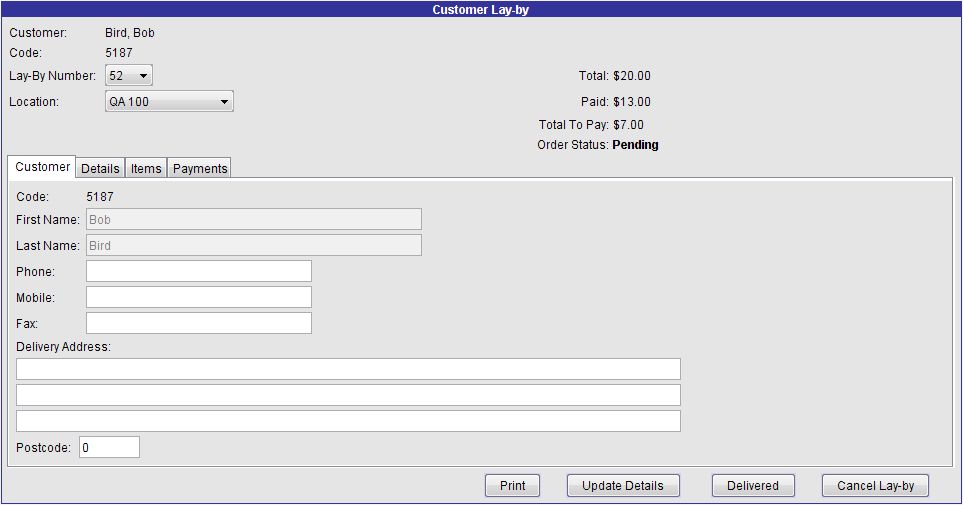Screen dimensions: 963x505
Task: Switch to the Customer tab
Action: click(x=43, y=167)
